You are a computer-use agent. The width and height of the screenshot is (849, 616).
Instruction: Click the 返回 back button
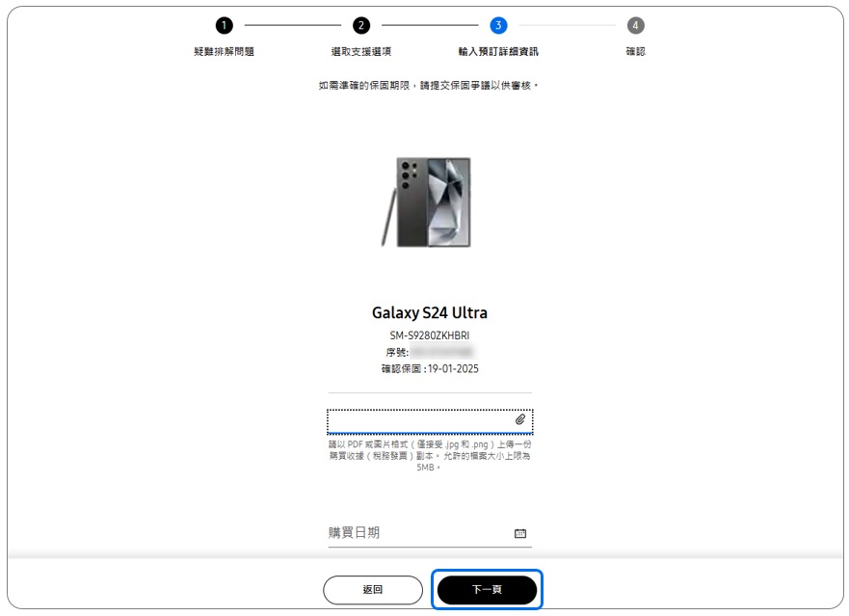point(373,589)
